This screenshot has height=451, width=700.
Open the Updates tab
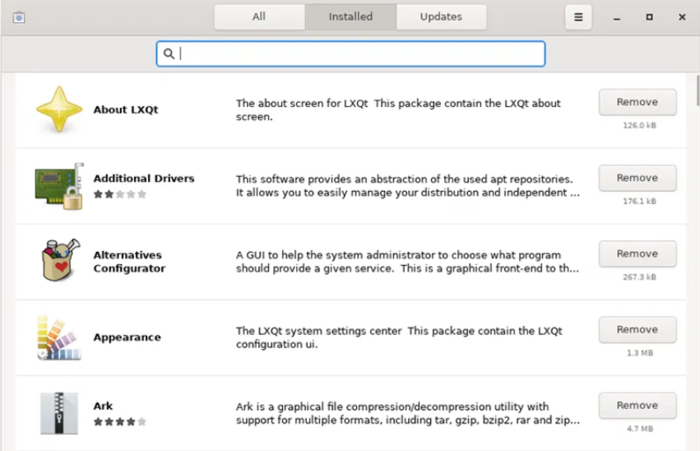(441, 17)
